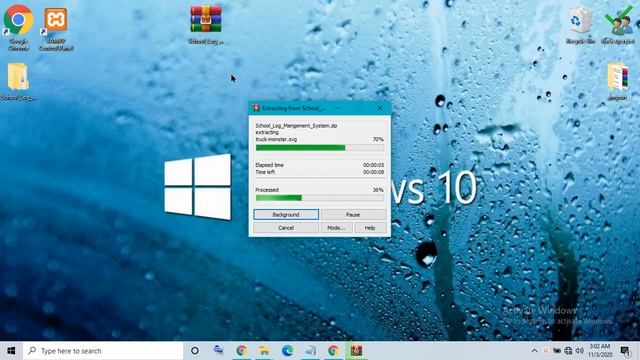Click the Time left label
The height and width of the screenshot is (360, 640).
[x=265, y=172]
